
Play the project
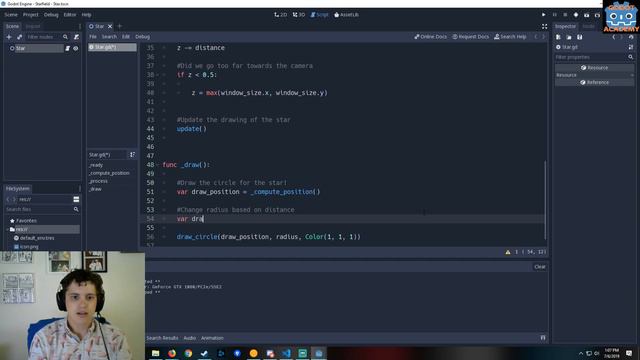tap(543, 15)
